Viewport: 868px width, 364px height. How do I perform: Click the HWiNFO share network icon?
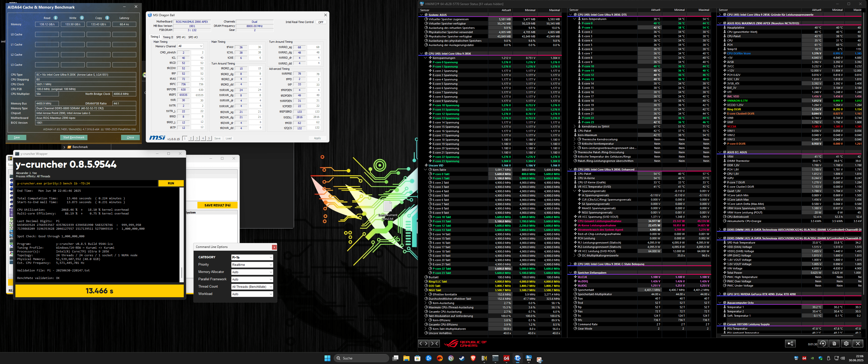click(790, 344)
